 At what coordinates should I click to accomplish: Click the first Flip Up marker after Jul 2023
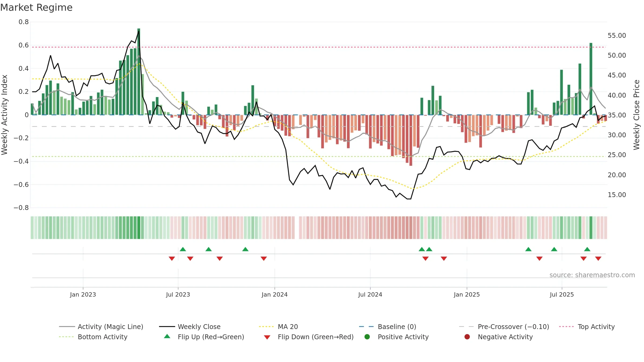[x=183, y=249]
